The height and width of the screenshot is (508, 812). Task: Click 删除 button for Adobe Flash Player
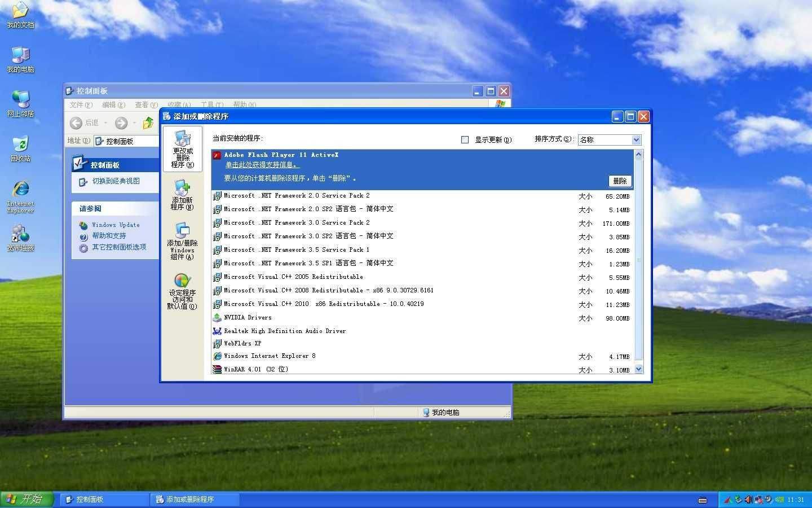click(x=620, y=181)
